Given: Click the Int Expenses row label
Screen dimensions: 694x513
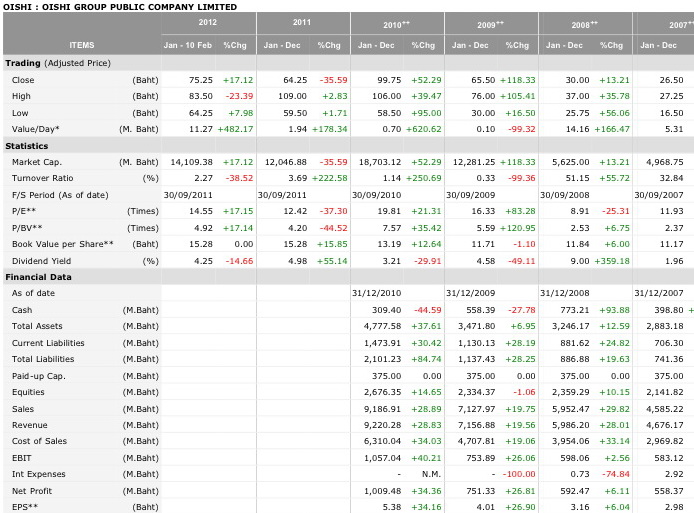Looking at the screenshot, I should click(x=39, y=474).
